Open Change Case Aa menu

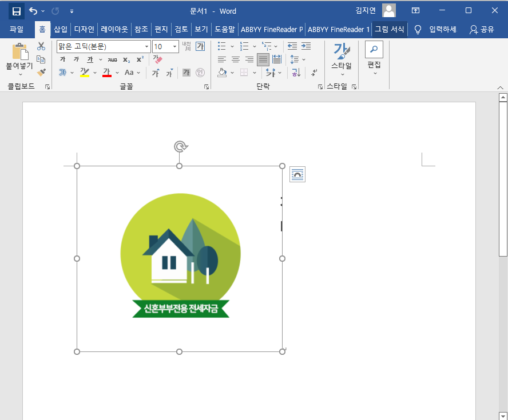132,73
